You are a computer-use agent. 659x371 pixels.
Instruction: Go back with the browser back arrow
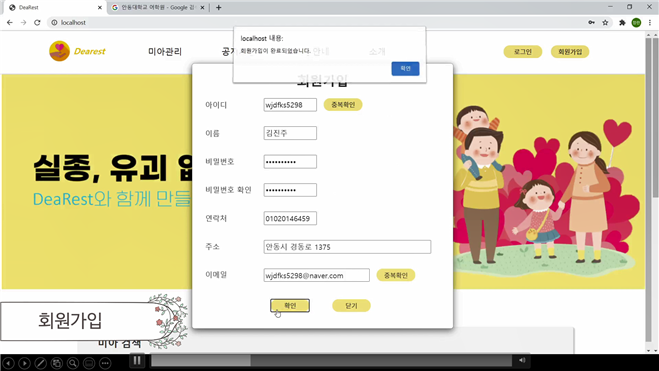10,23
